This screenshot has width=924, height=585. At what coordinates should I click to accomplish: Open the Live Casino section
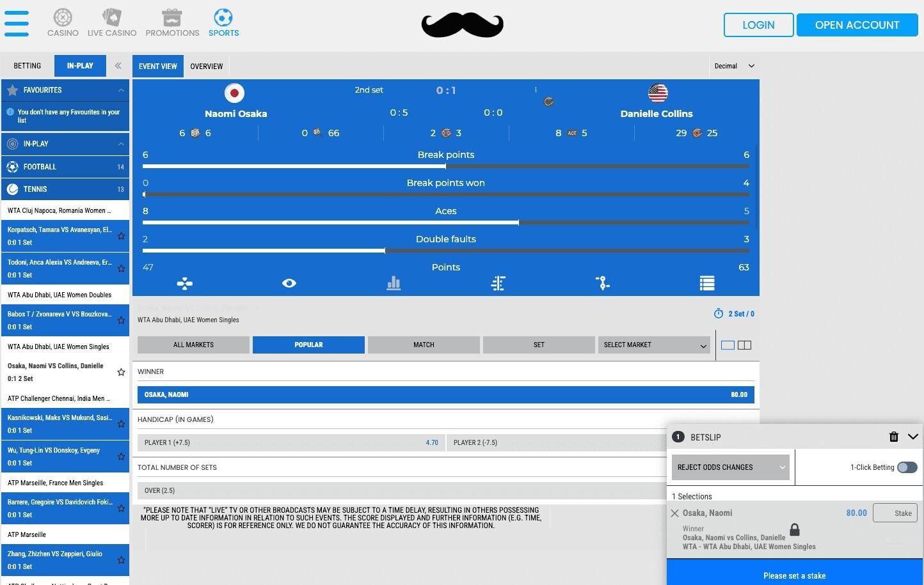click(x=112, y=23)
